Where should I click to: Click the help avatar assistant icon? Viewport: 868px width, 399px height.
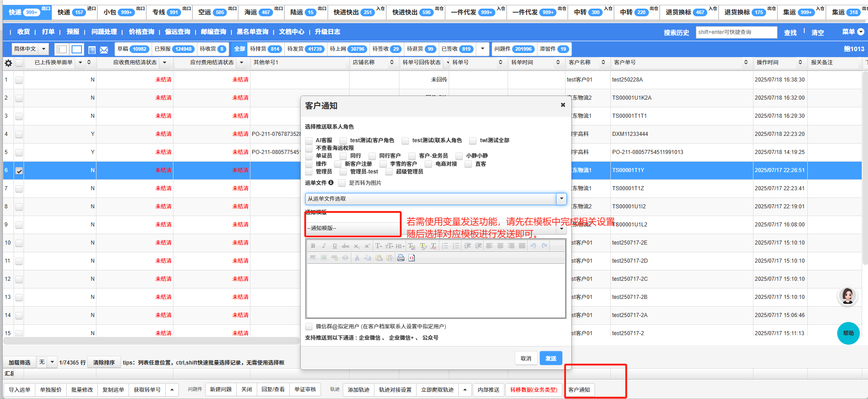coord(848,296)
